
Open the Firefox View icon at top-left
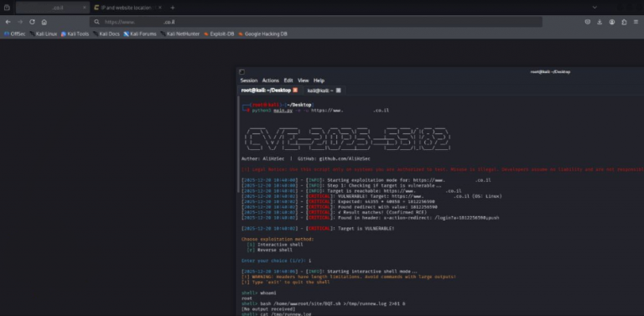(x=7, y=8)
